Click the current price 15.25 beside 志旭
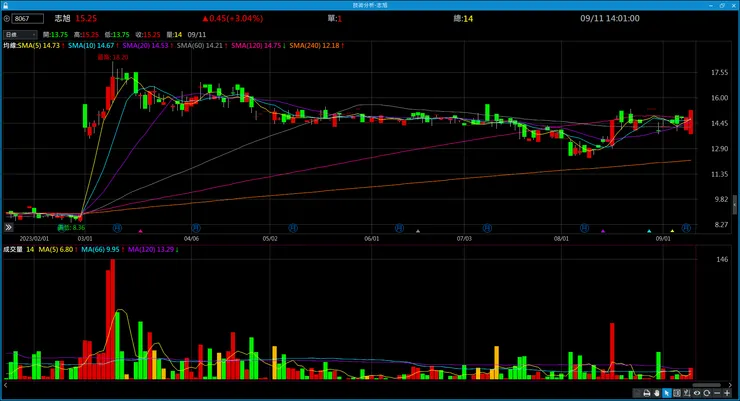Viewport: 740px width, 401px height. click(86, 18)
